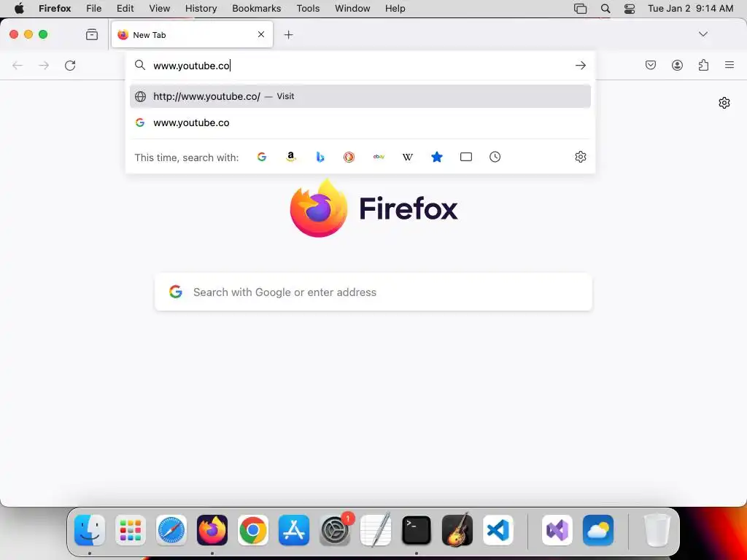Open the Firefox hamburger application menu

729,65
